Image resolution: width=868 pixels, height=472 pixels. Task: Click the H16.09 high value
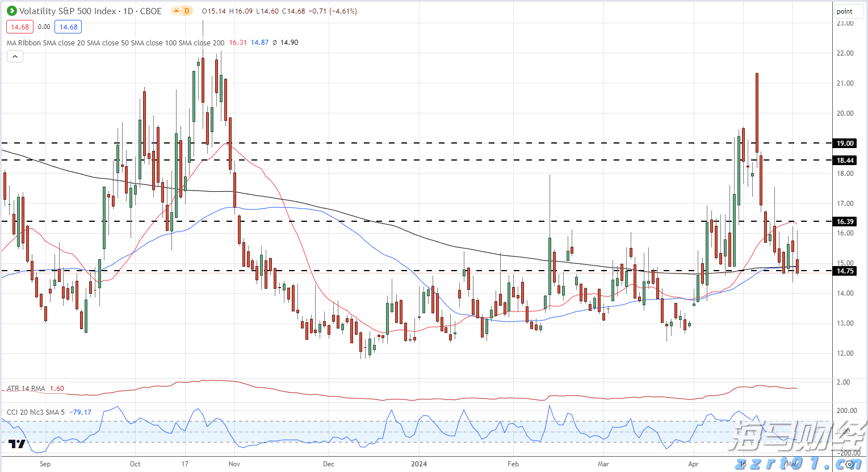click(241, 11)
